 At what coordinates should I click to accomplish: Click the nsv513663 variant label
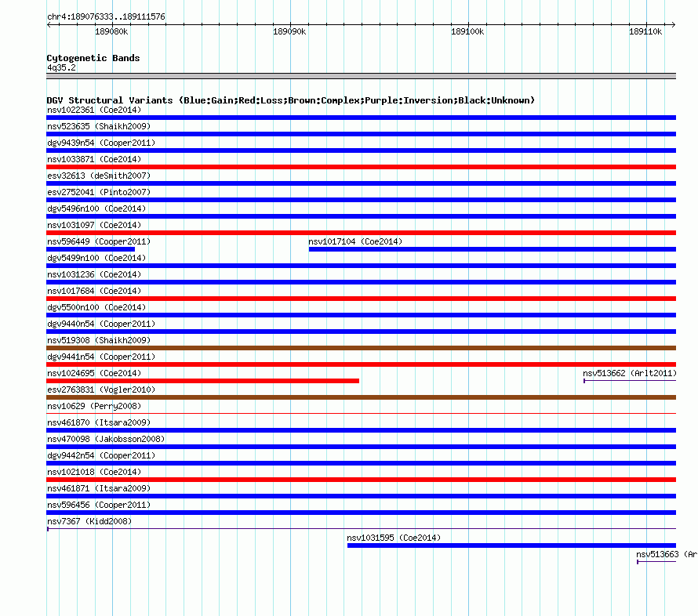(x=667, y=554)
